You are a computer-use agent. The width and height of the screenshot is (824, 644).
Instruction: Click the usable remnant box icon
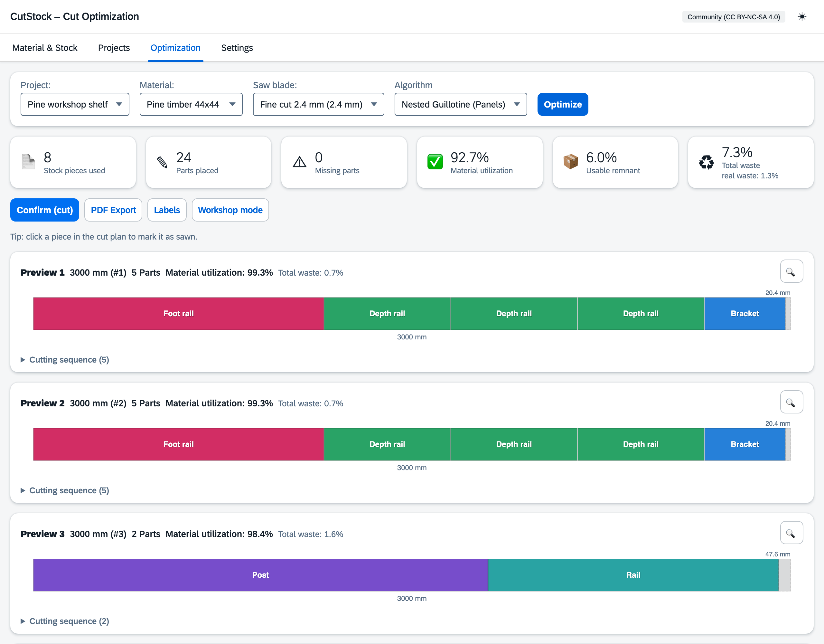click(x=570, y=162)
